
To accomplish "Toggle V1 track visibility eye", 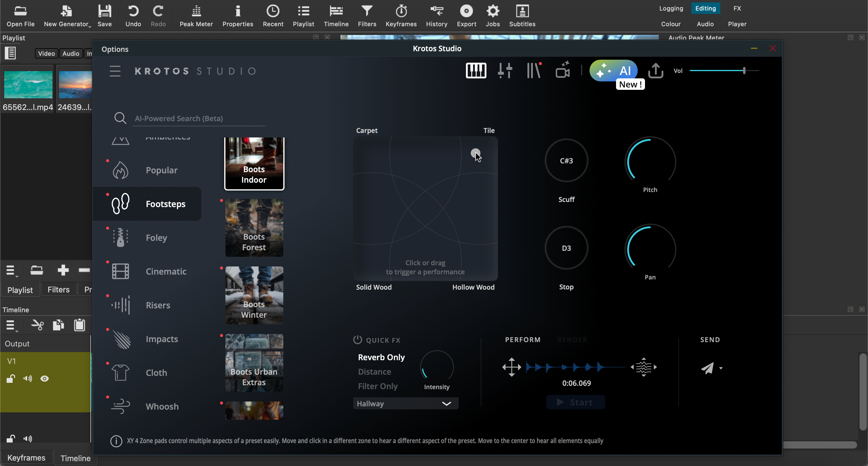I will tap(45, 379).
